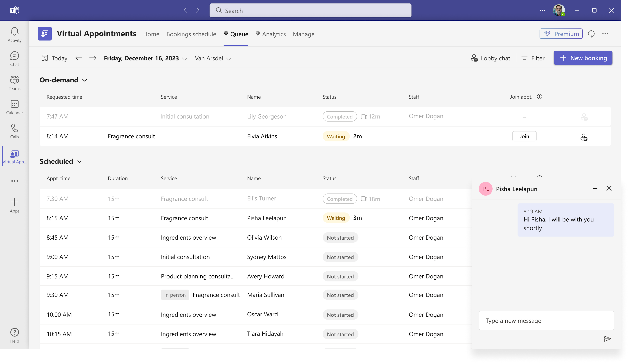Image resolution: width=629 pixels, height=364 pixels.
Task: Collapse the On-demand section
Action: tap(85, 80)
